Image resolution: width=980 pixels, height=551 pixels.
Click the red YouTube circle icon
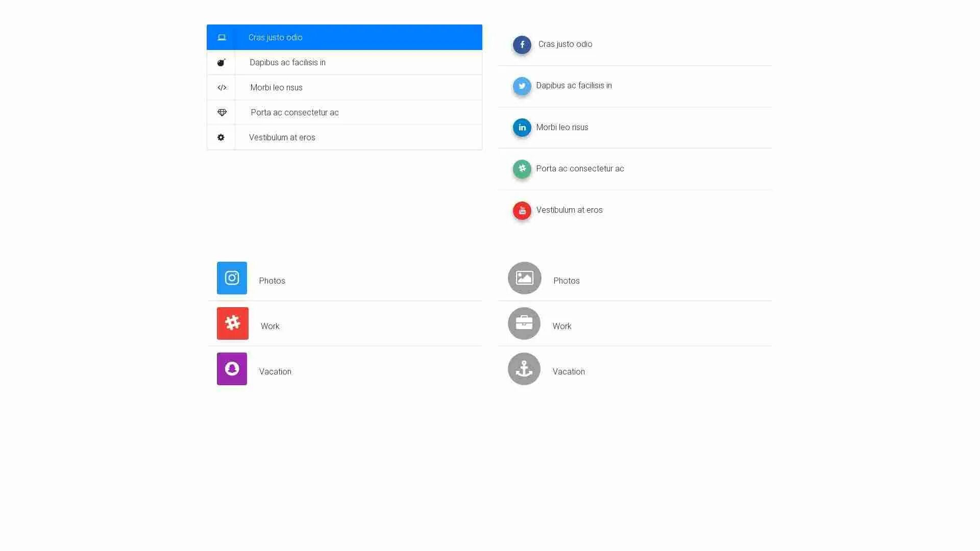pyautogui.click(x=522, y=210)
